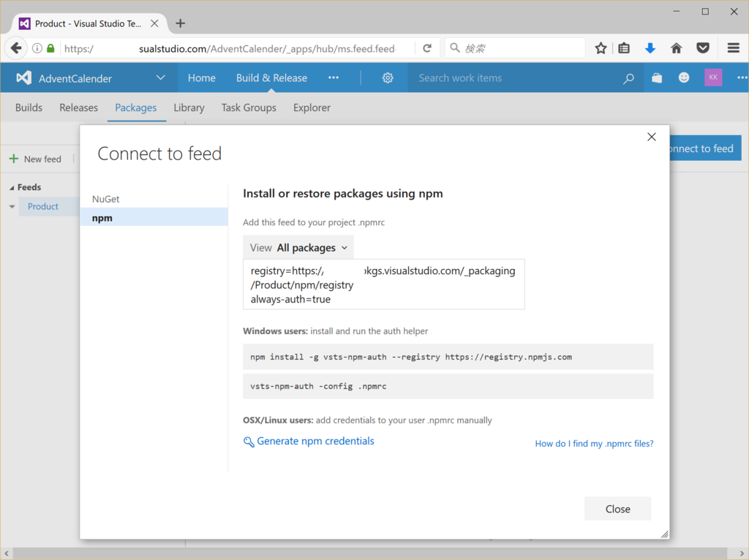Screen dimensions: 749x560
Task: Click the key icon beside Generate npm credentials
Action: [249, 442]
